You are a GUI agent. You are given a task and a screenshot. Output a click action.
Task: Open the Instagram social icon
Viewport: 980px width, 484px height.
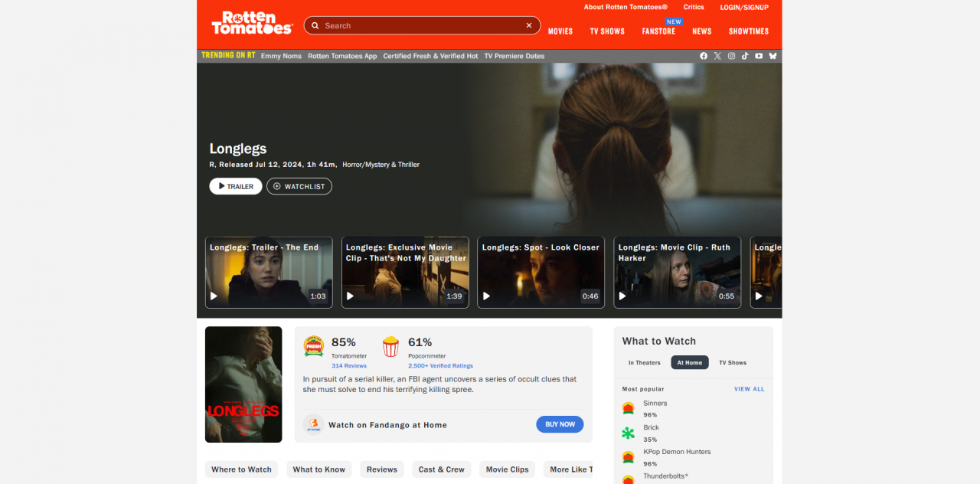tap(731, 56)
